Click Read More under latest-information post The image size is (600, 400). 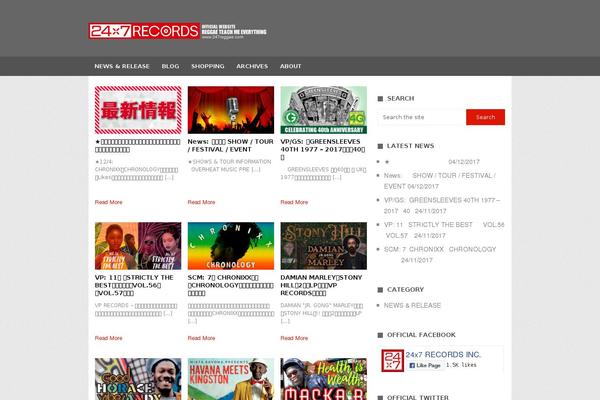pyautogui.click(x=109, y=202)
